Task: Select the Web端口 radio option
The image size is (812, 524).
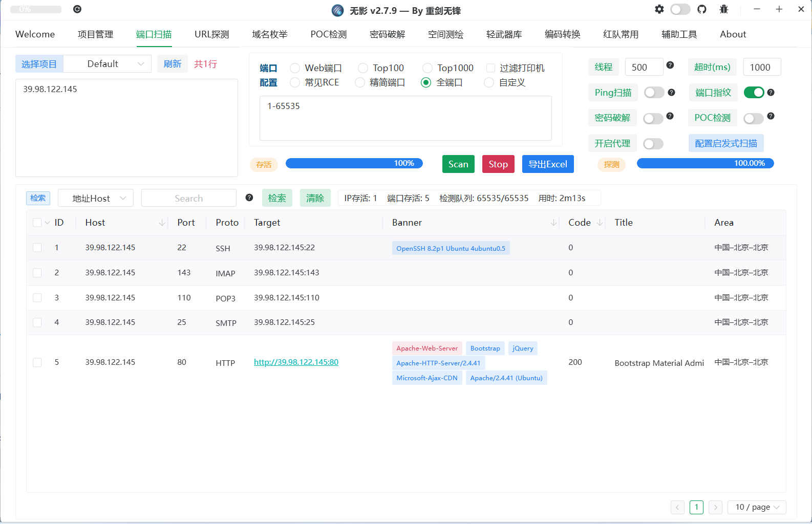Action: [x=295, y=68]
